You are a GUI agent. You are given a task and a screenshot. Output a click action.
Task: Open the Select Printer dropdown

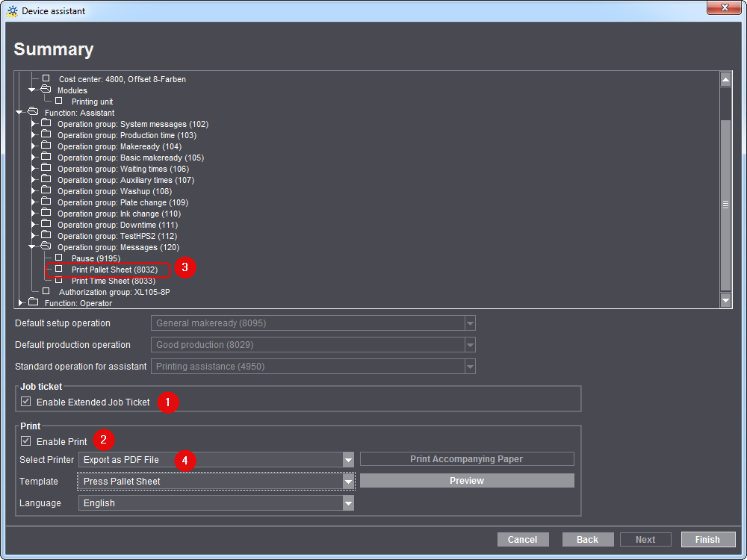tap(347, 461)
